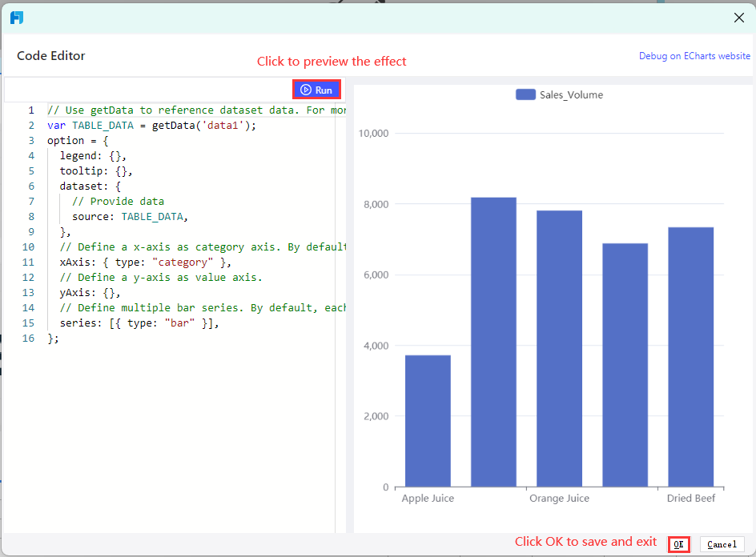Screen dimensions: 756x557
Task: Open the Debug on ECharts website link
Action: pyautogui.click(x=694, y=56)
